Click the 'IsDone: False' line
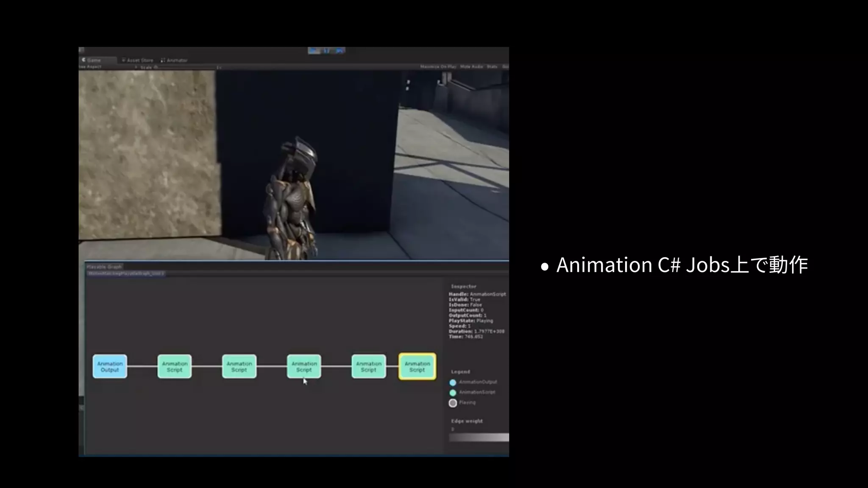This screenshot has height=488, width=868. point(465,305)
